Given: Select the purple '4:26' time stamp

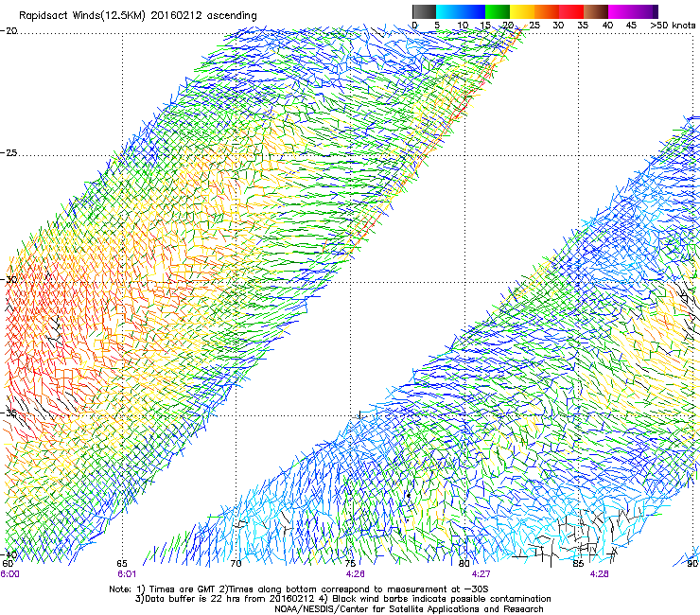Looking at the screenshot, I should click(x=355, y=574).
